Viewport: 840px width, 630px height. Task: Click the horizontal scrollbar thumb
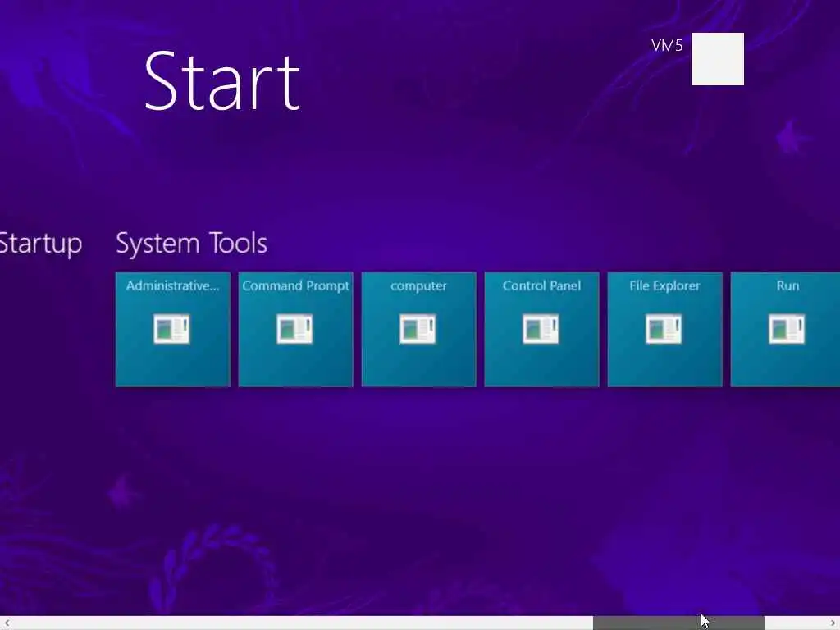click(x=678, y=623)
